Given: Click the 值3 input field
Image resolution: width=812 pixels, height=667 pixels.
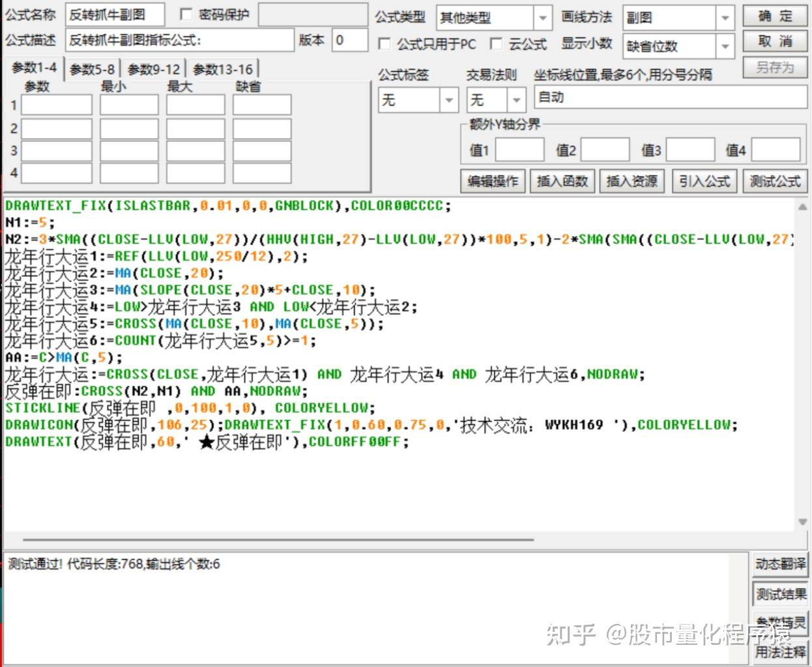Looking at the screenshot, I should tap(690, 150).
